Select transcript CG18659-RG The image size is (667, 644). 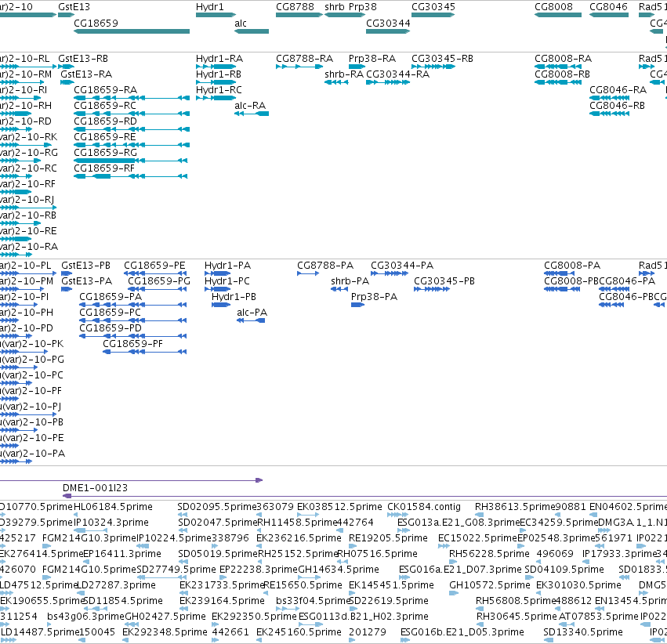coord(106,153)
